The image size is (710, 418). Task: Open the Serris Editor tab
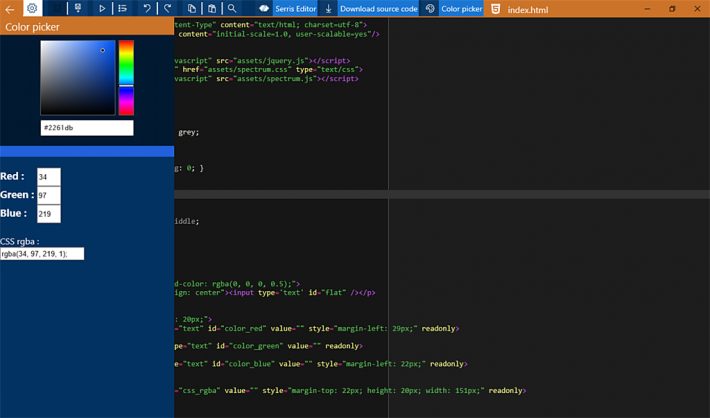tap(296, 9)
